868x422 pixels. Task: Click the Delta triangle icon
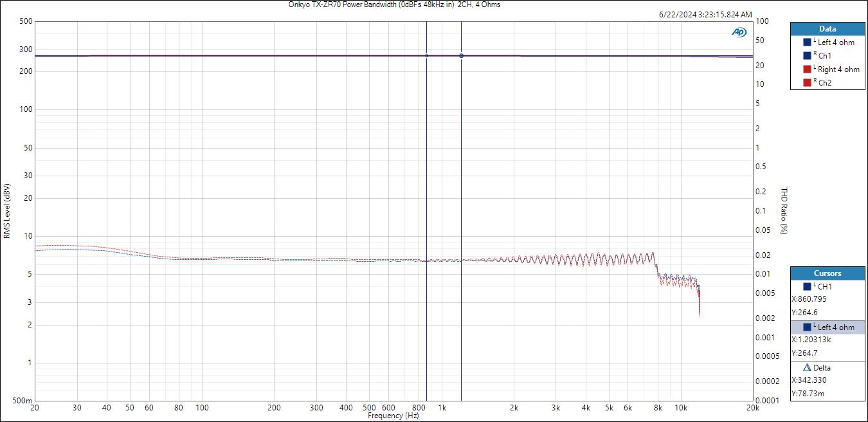tap(808, 368)
